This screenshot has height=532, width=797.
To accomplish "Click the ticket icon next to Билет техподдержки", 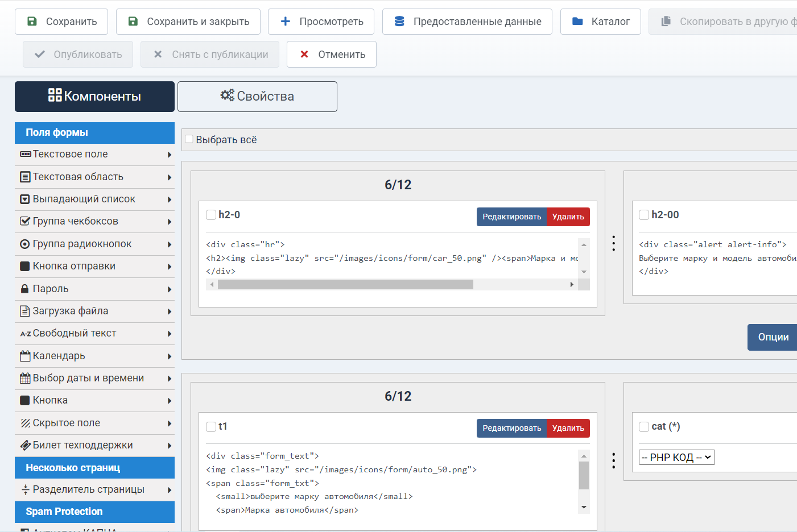I will 25,445.
